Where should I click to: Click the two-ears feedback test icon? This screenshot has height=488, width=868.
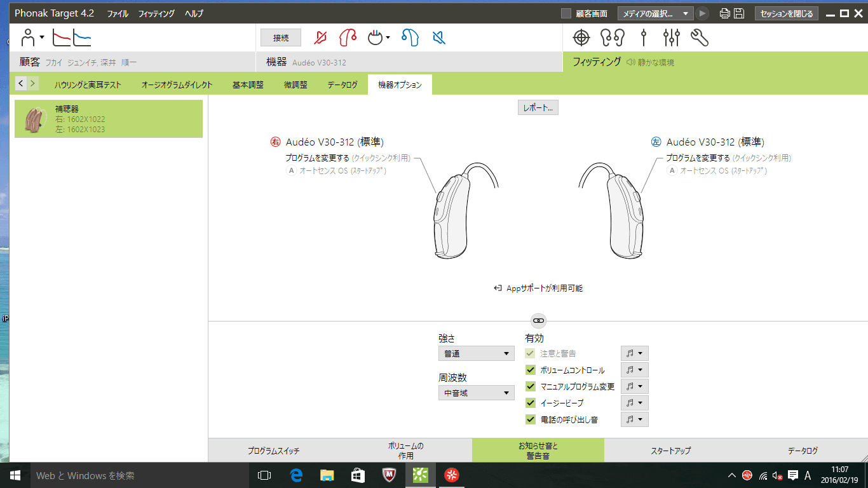[613, 38]
